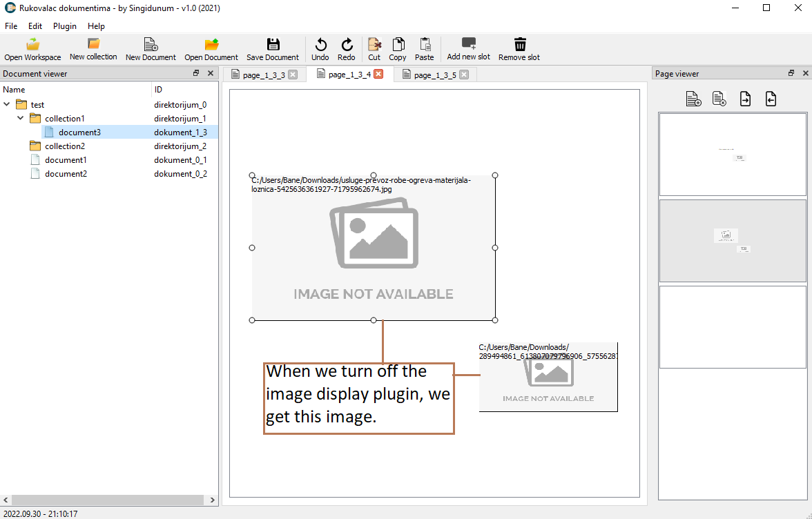Collapse the collection1 tree node

click(x=20, y=118)
